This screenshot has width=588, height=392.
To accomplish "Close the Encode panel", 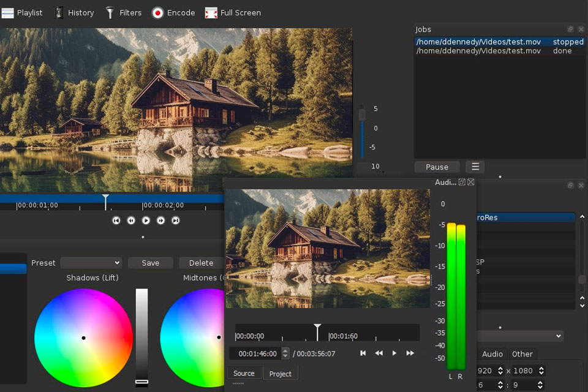I will click(x=581, y=186).
